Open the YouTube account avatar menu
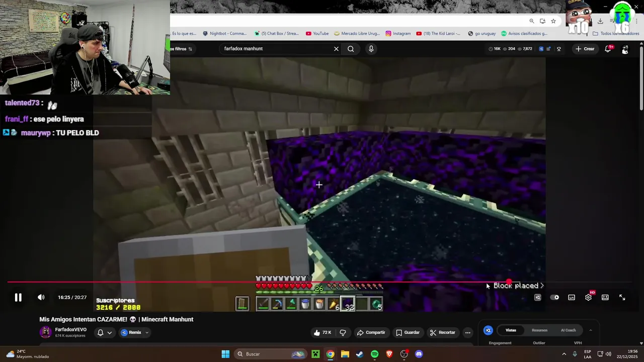Screen dimensions: 644x362 click(x=625, y=49)
